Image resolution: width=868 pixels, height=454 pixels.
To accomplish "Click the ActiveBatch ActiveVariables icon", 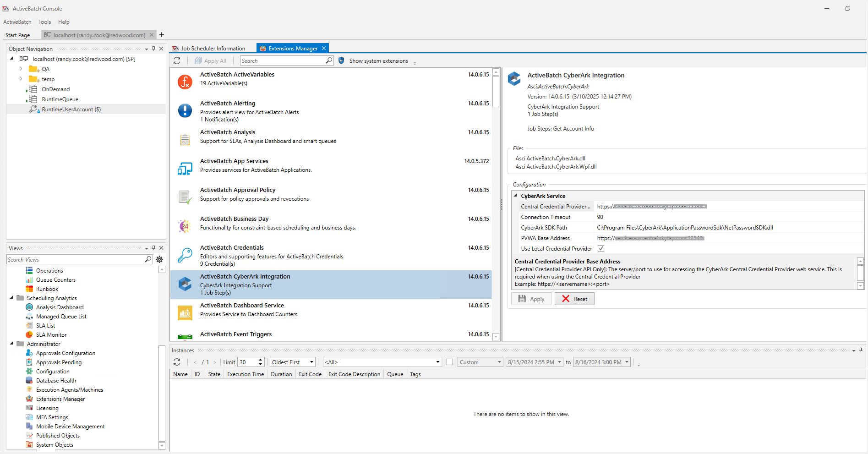I will 185,82.
